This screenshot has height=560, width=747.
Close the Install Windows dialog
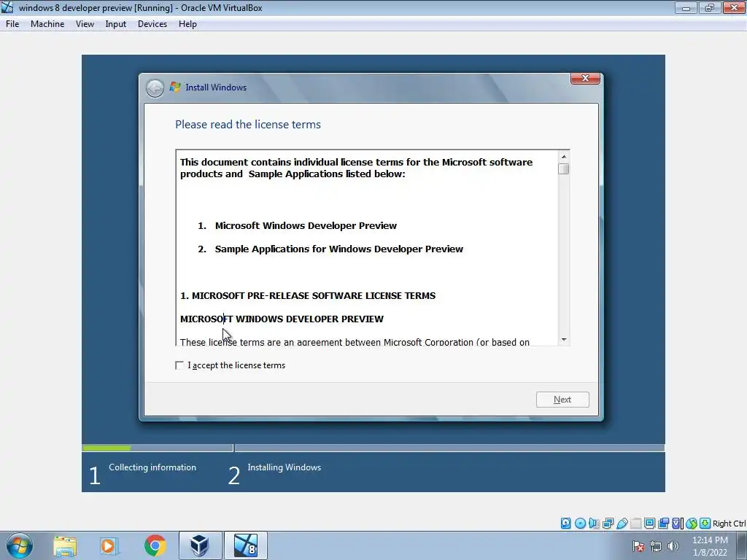[585, 78]
